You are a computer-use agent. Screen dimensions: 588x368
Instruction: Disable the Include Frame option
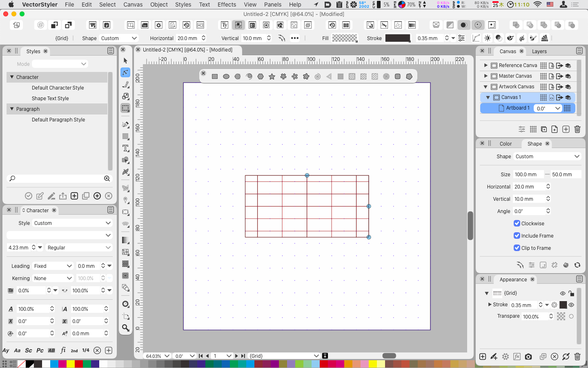[517, 236]
